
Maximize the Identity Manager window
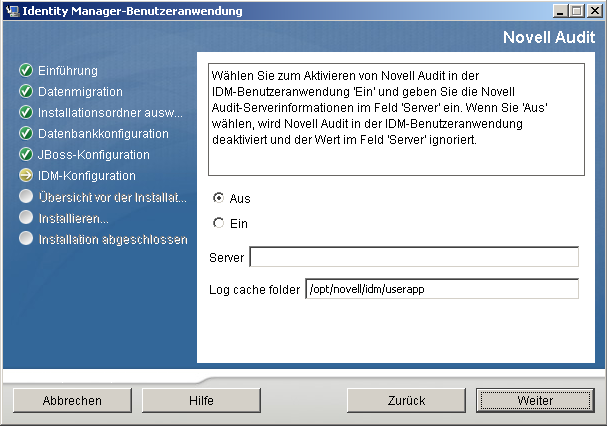577,11
